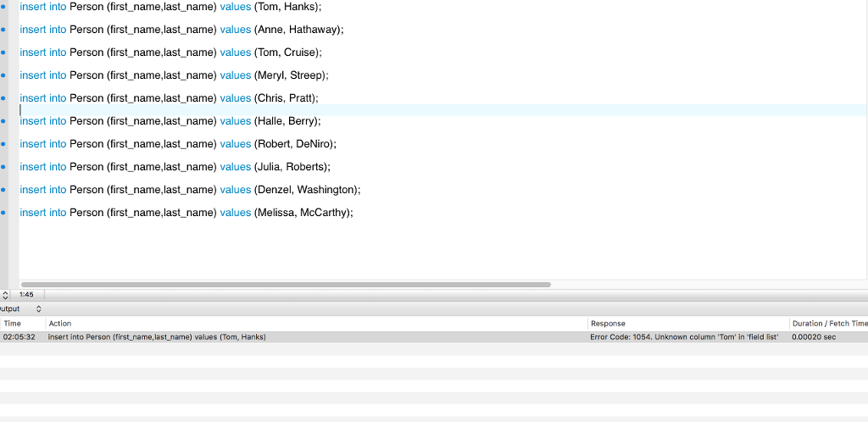
Task: Click the Chris Pratt insert statement
Action: (x=169, y=98)
